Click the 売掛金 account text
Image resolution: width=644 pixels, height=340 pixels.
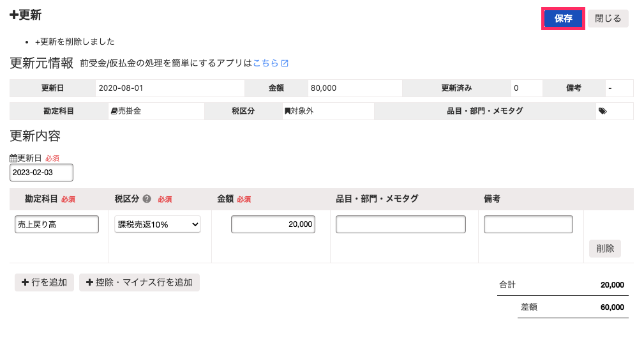click(130, 111)
